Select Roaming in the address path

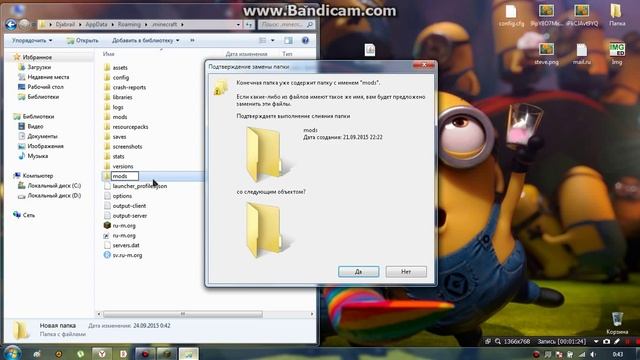129,24
